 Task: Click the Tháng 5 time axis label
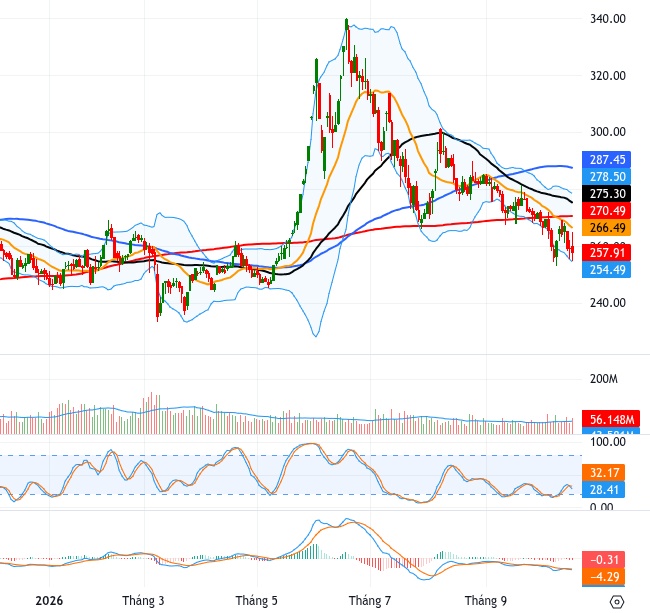click(x=257, y=601)
